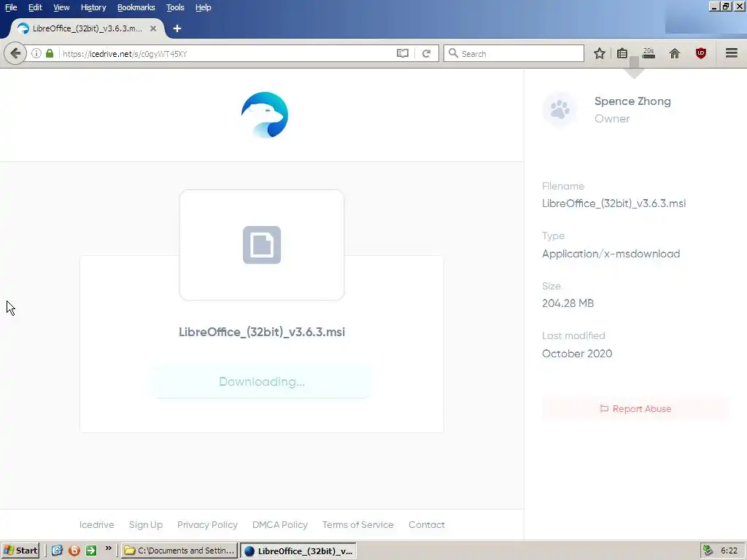The image size is (747, 560).
Task: Open the bookmarks list toolbar icon
Action: (622, 53)
